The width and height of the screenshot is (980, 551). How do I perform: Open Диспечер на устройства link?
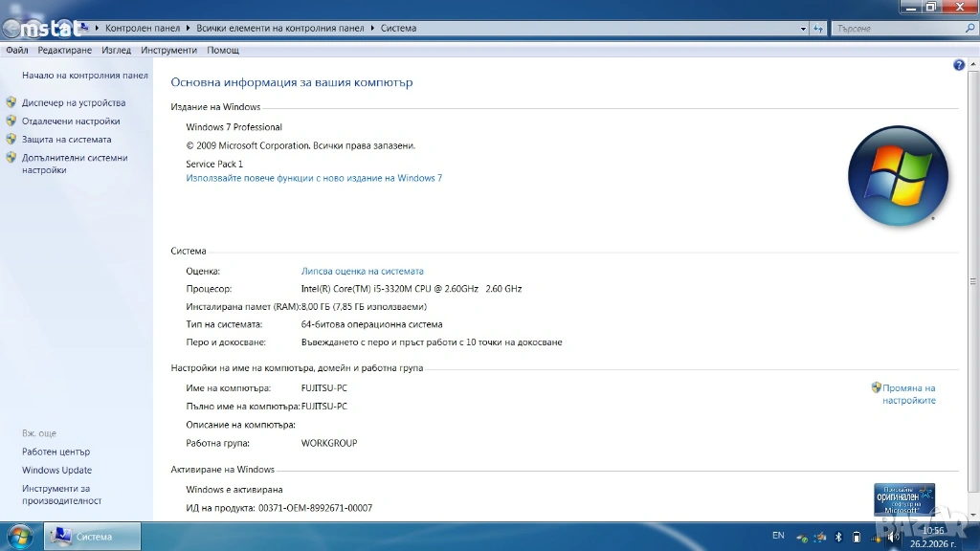point(74,102)
